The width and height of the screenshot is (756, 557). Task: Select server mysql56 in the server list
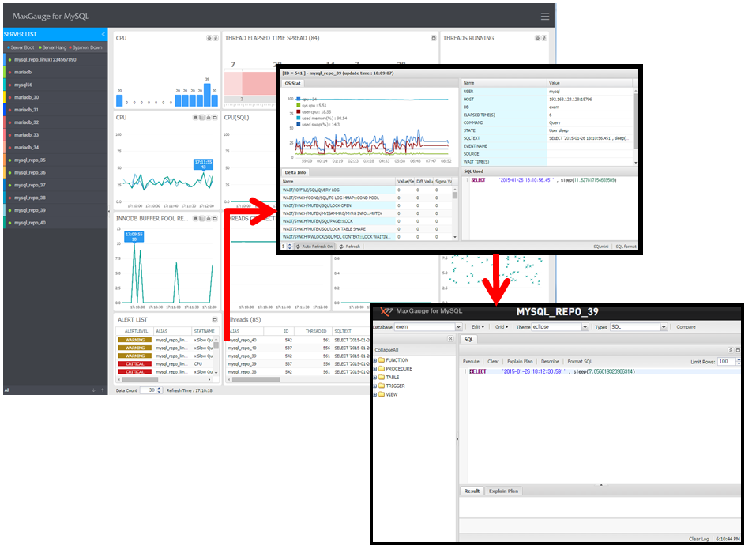coord(55,85)
